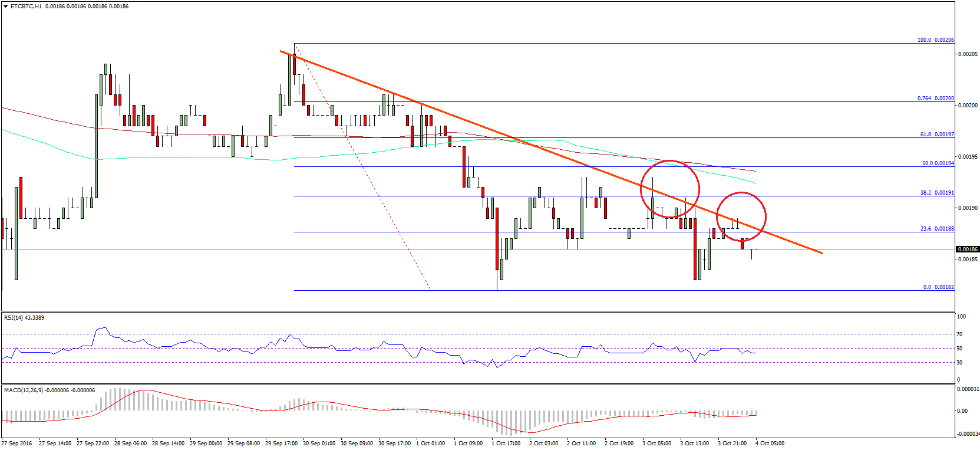Select the orange bearish trend line
This screenshot has width=980, height=450.
[550, 152]
